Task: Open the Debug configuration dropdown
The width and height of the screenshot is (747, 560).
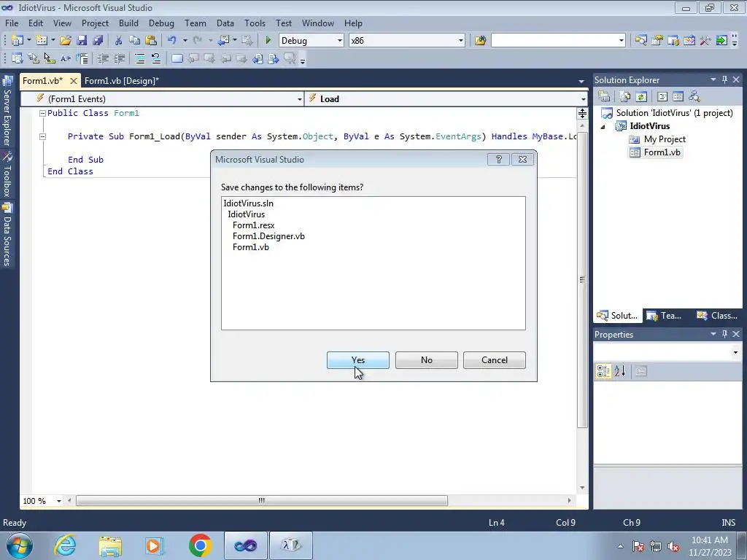Action: click(340, 41)
